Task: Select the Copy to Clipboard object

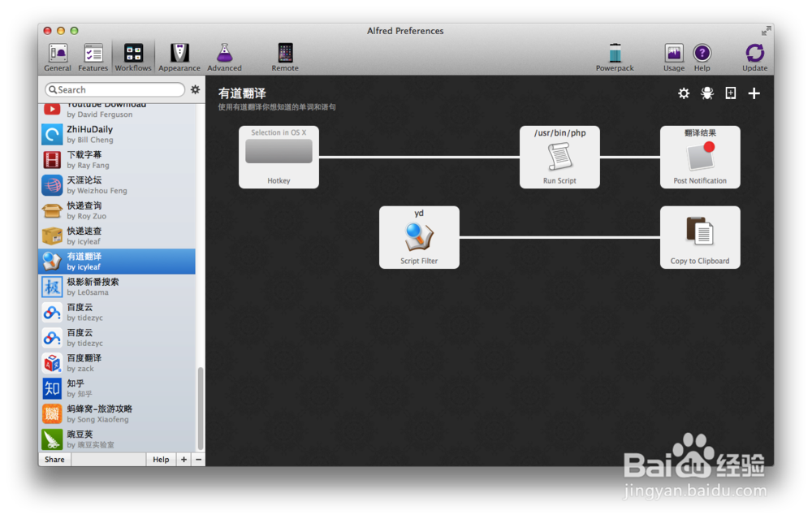Action: (x=700, y=237)
